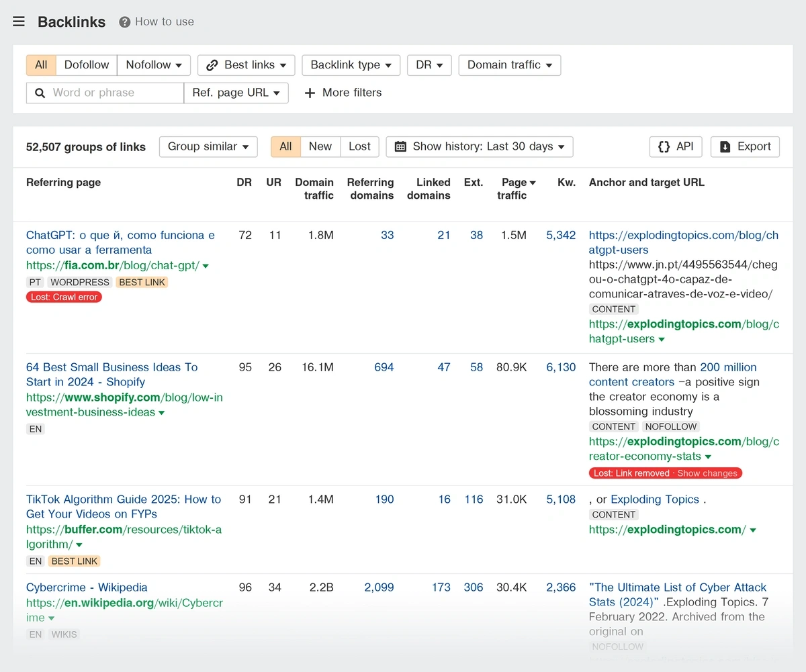The image size is (806, 672).
Task: Expand the buffer.com URL caret
Action: click(x=79, y=545)
